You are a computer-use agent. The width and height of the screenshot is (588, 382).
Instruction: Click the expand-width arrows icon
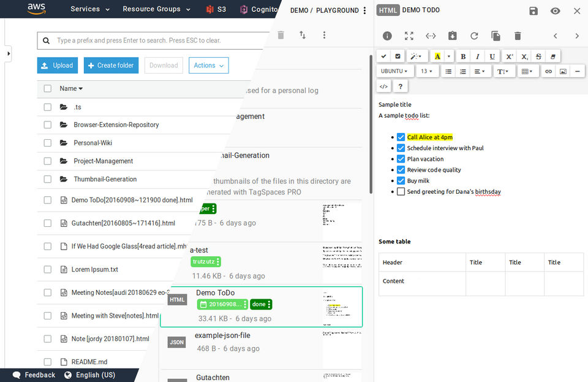pyautogui.click(x=431, y=36)
